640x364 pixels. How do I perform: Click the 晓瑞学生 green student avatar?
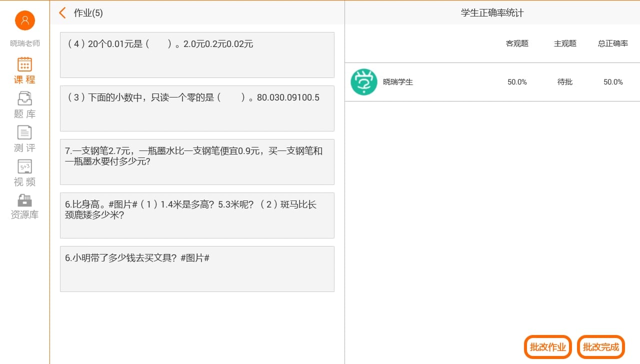364,82
